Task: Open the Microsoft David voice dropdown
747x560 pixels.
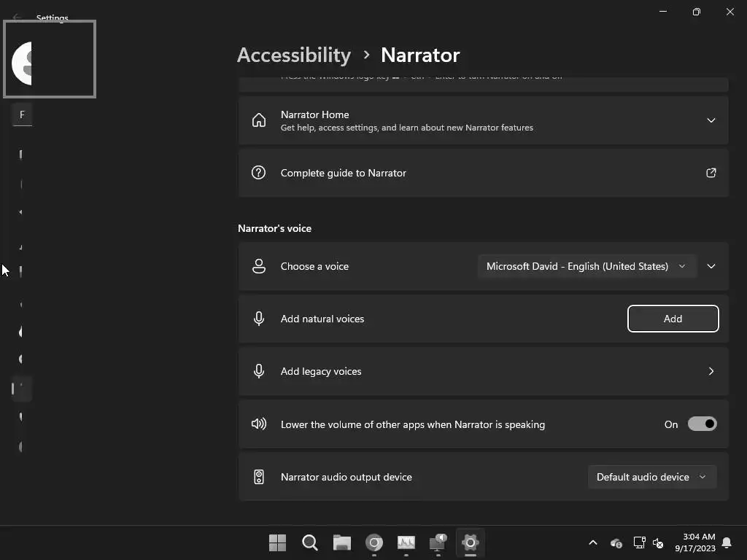Action: coord(587,266)
